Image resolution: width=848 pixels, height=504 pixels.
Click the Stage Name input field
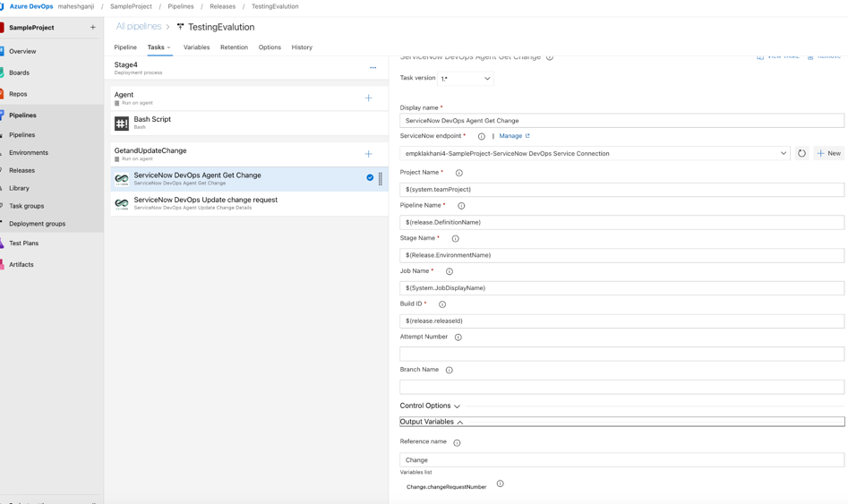[622, 255]
